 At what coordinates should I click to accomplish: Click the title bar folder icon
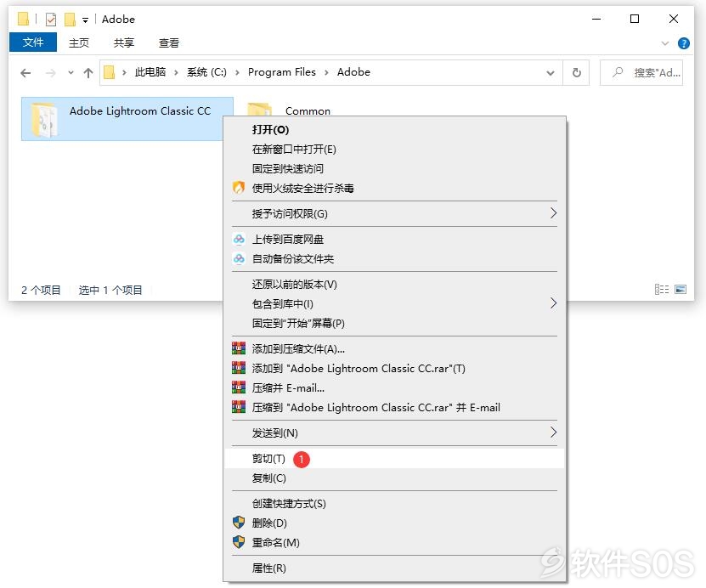pyautogui.click(x=23, y=20)
